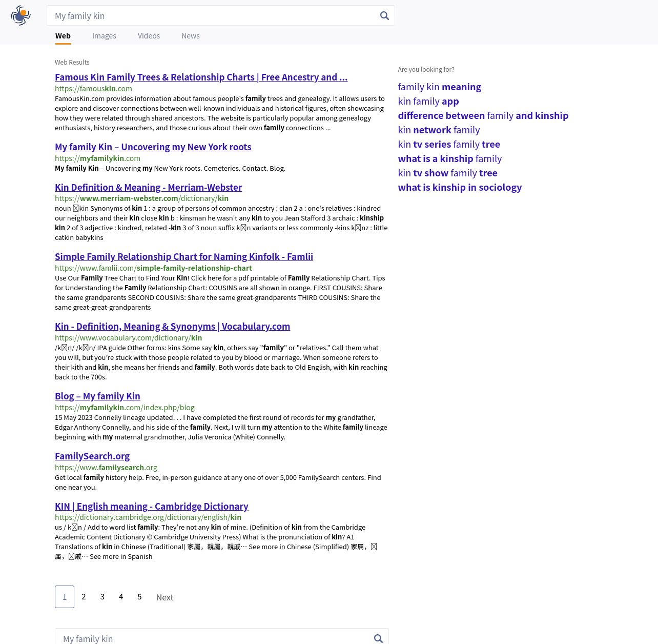Click the 'Are you looking for?' text
658x644 pixels.
click(x=426, y=70)
